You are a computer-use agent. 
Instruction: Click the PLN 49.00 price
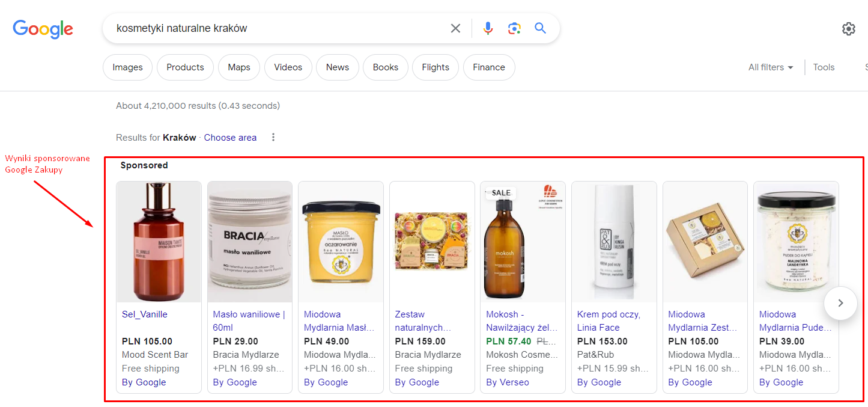(327, 341)
